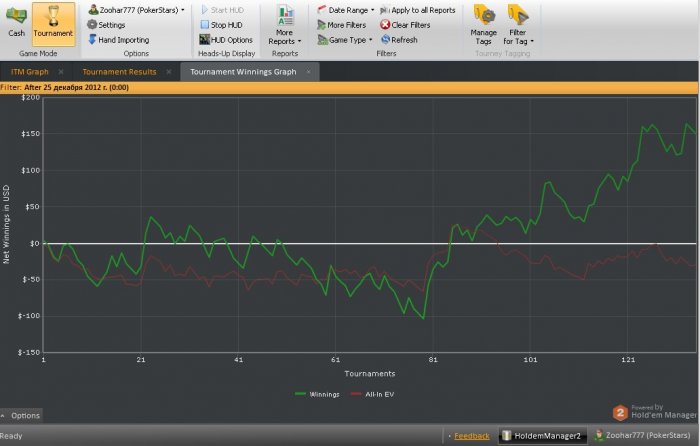Open the Zoohar777 player dropdown
This screenshot has height=446, width=700.
(135, 9)
